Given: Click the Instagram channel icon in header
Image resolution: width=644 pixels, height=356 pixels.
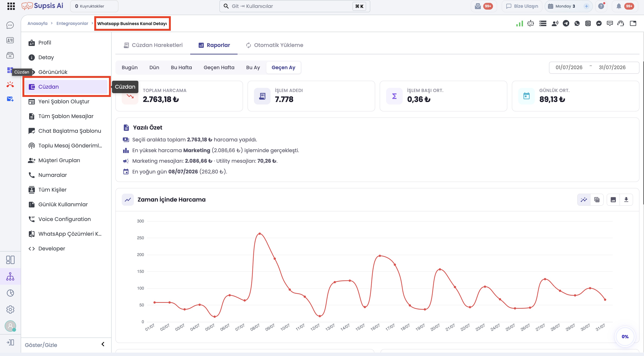Looking at the screenshot, I should pos(588,24).
